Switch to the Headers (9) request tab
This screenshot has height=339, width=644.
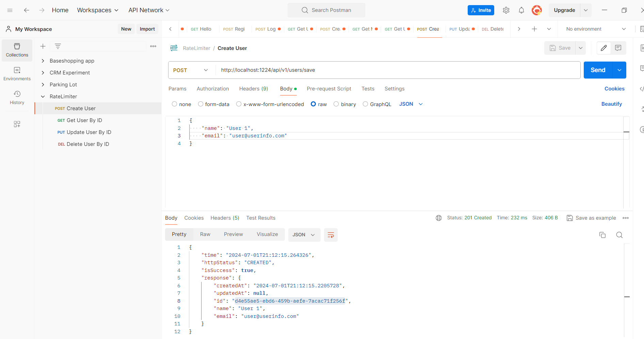tap(254, 89)
